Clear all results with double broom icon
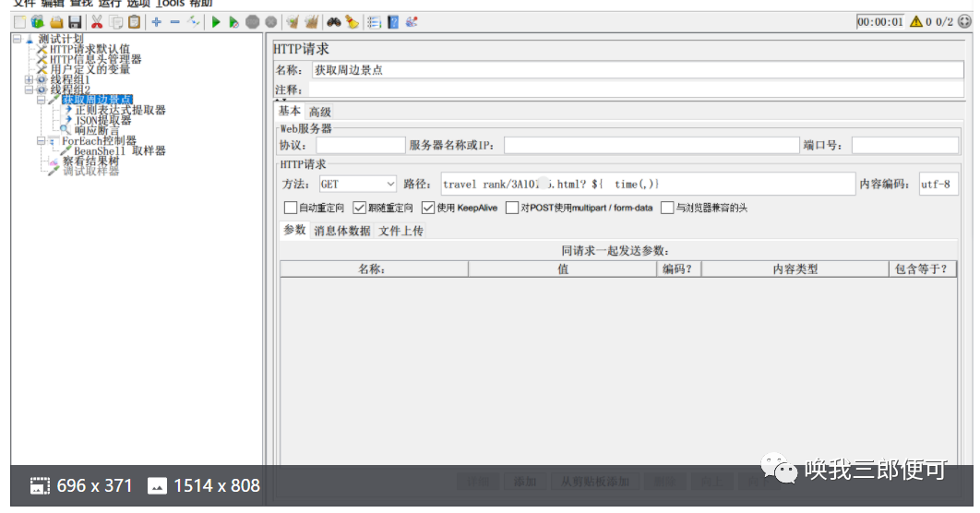980x513 pixels. point(311,22)
